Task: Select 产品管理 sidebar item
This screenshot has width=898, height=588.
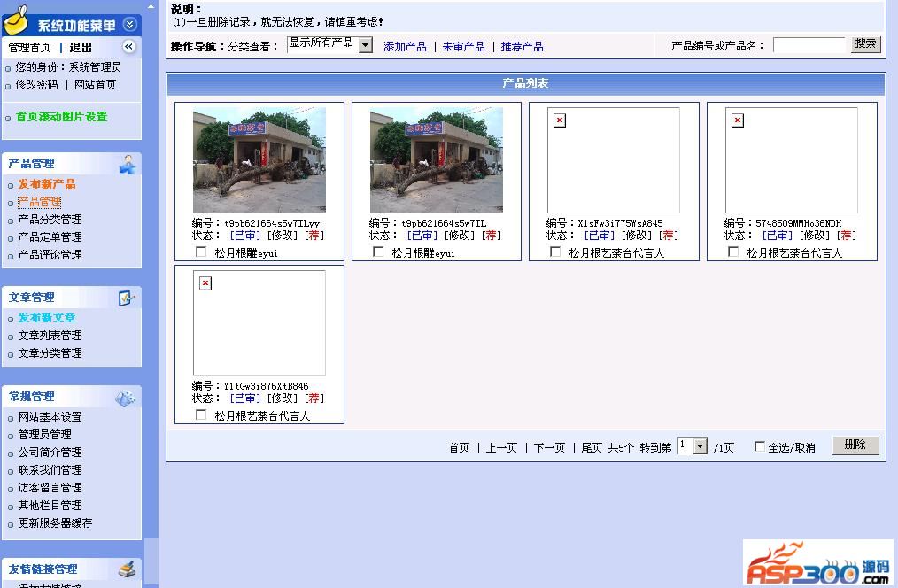Action: coord(40,202)
